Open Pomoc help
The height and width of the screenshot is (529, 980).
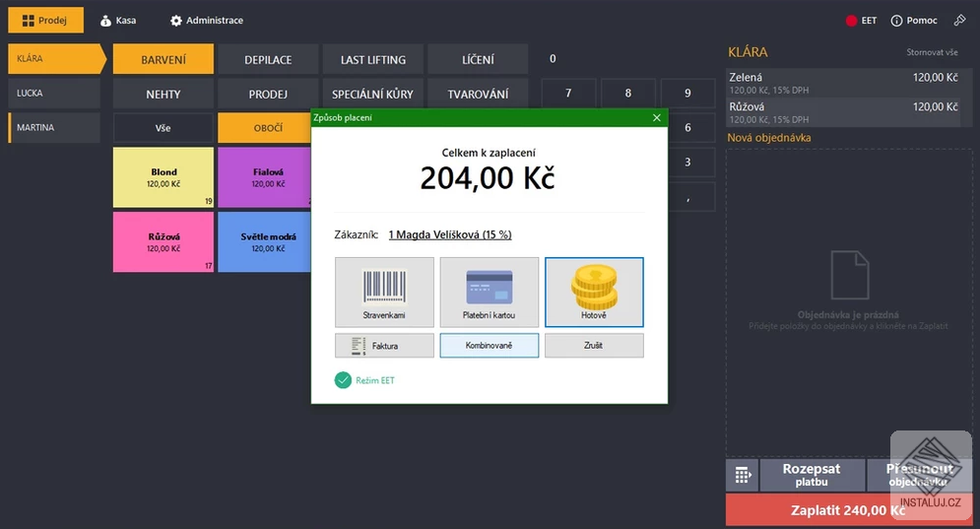(914, 21)
